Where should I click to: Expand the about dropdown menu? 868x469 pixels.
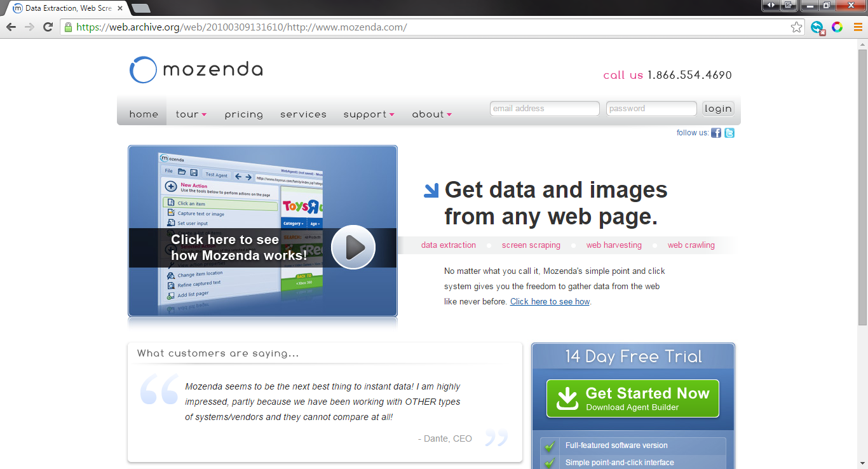click(431, 114)
